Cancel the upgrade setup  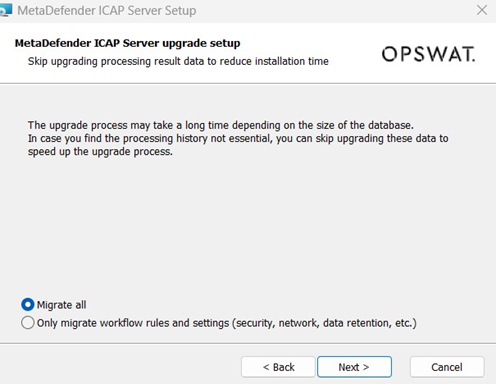tap(447, 367)
